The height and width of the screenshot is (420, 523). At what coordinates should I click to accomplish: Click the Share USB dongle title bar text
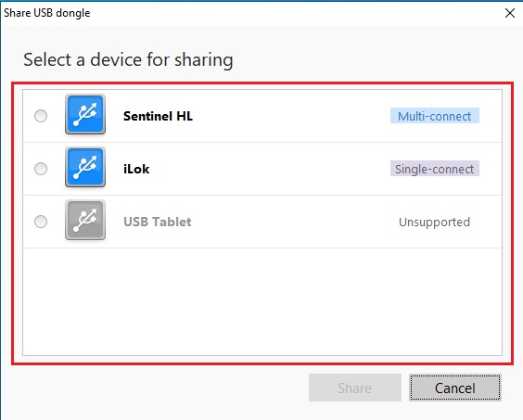(47, 13)
